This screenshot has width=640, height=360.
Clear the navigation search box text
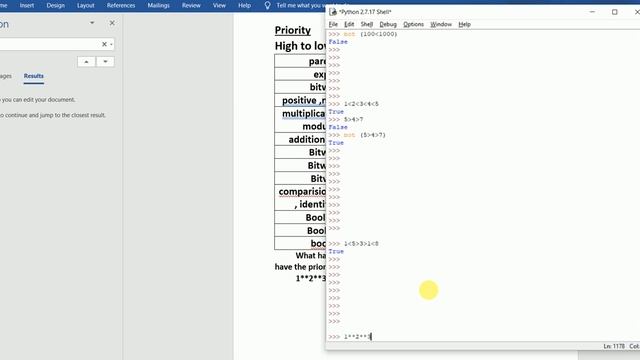(104, 44)
